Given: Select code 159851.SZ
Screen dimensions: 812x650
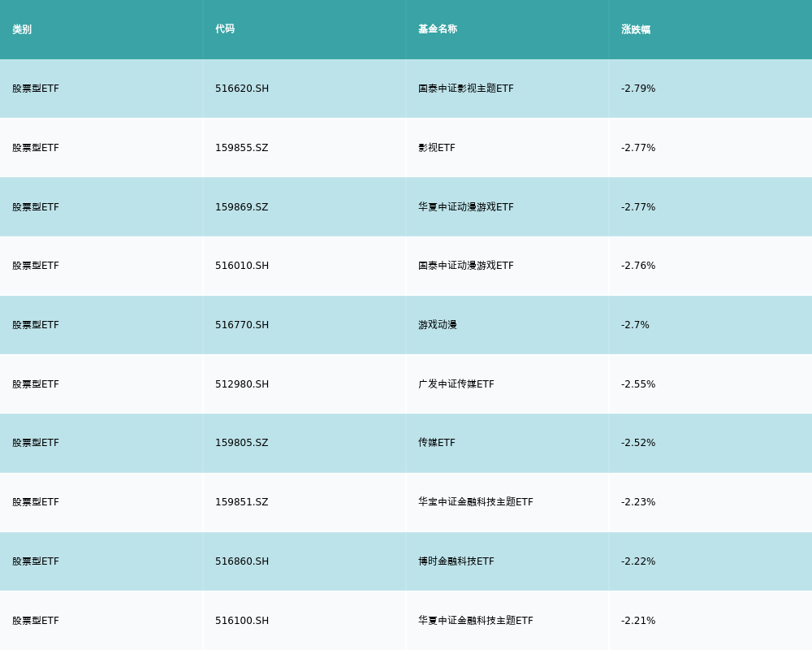Looking at the screenshot, I should pyautogui.click(x=242, y=502).
